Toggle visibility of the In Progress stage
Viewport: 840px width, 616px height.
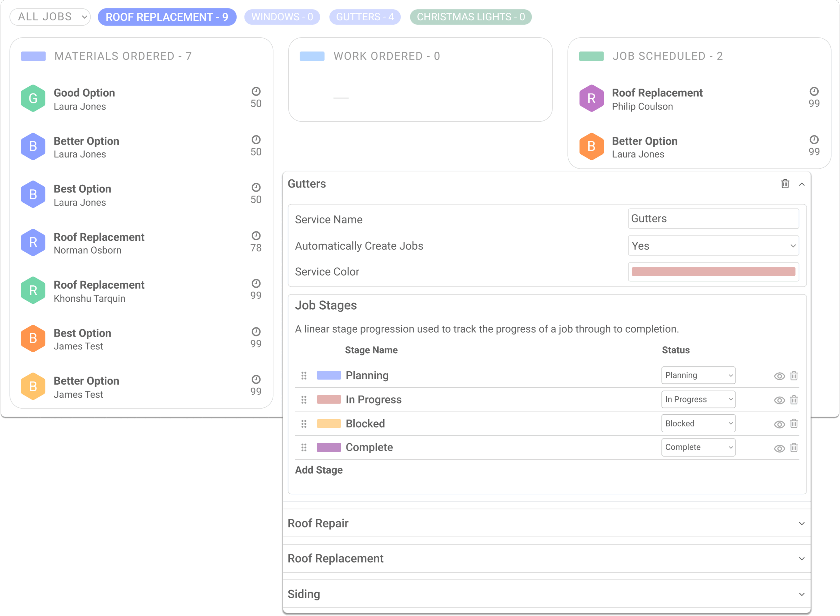(x=780, y=400)
